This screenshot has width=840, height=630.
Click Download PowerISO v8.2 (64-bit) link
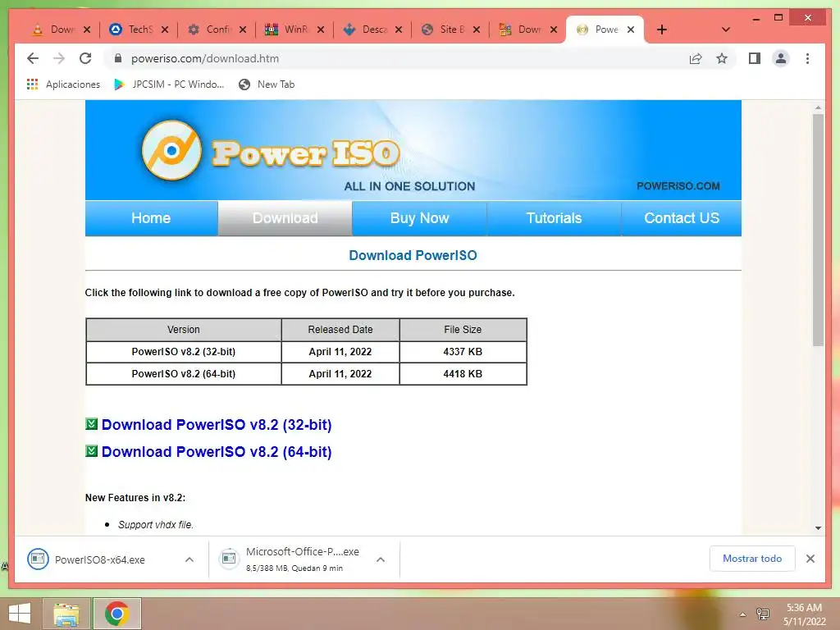point(217,452)
